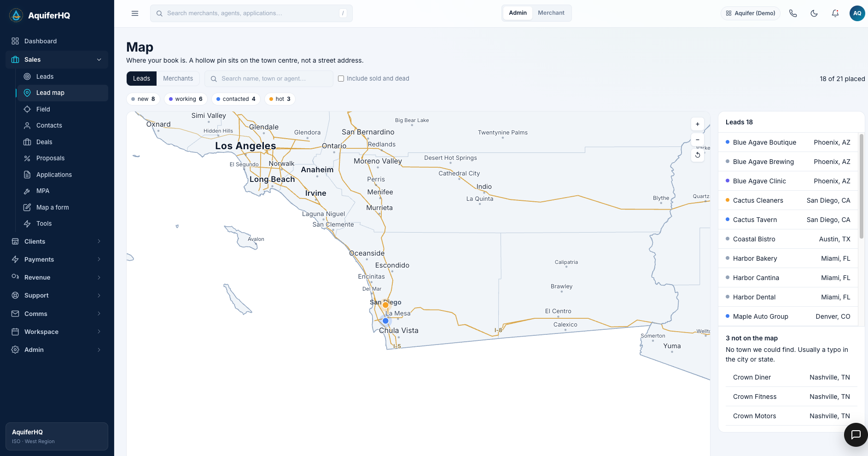
Task: Click the blue San Diego map pin
Action: click(385, 321)
